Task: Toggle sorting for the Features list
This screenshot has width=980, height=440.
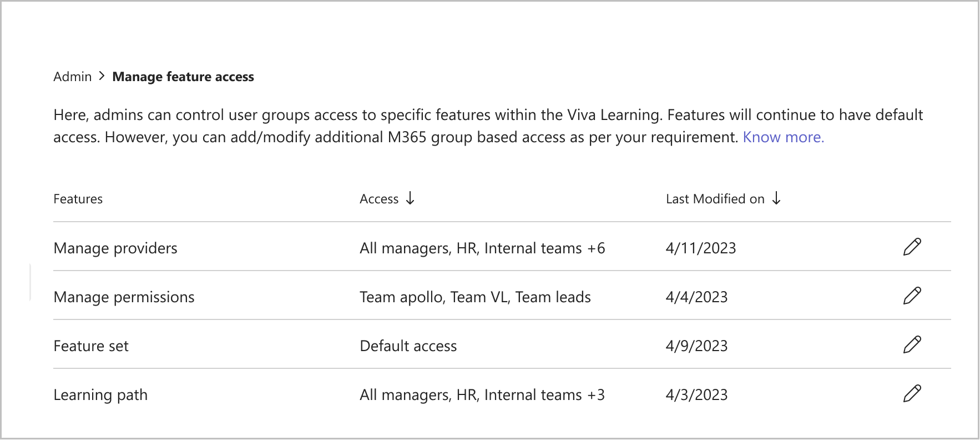Action: point(78,199)
